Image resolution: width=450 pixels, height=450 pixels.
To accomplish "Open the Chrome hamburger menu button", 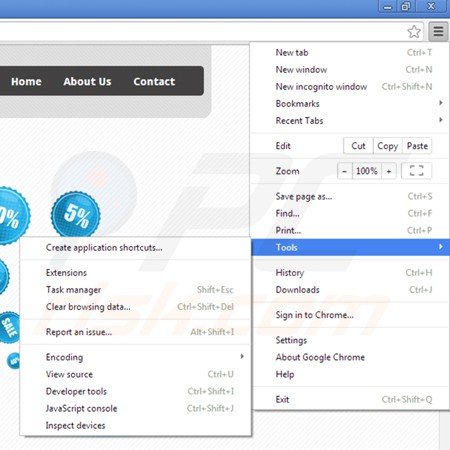I will click(438, 31).
